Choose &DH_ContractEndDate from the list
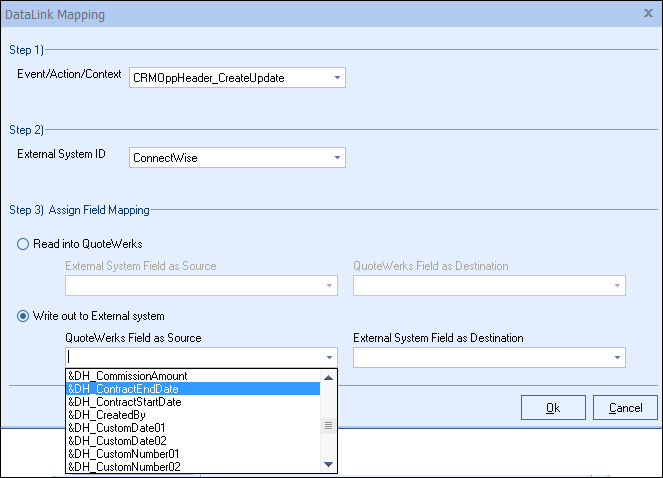This screenshot has width=663, height=478. click(126, 389)
